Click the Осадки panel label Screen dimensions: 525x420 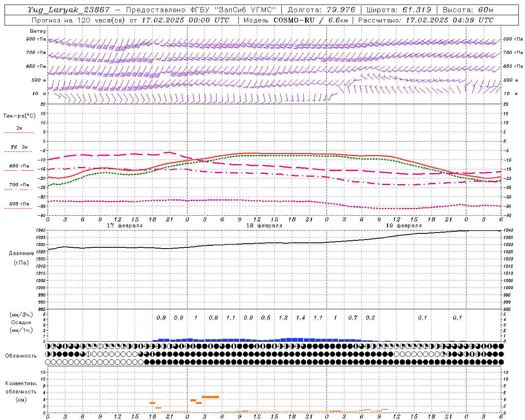(x=21, y=322)
